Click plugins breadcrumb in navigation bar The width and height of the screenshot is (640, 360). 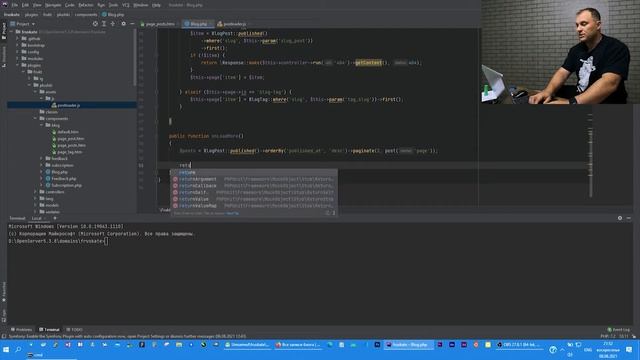pos(31,15)
